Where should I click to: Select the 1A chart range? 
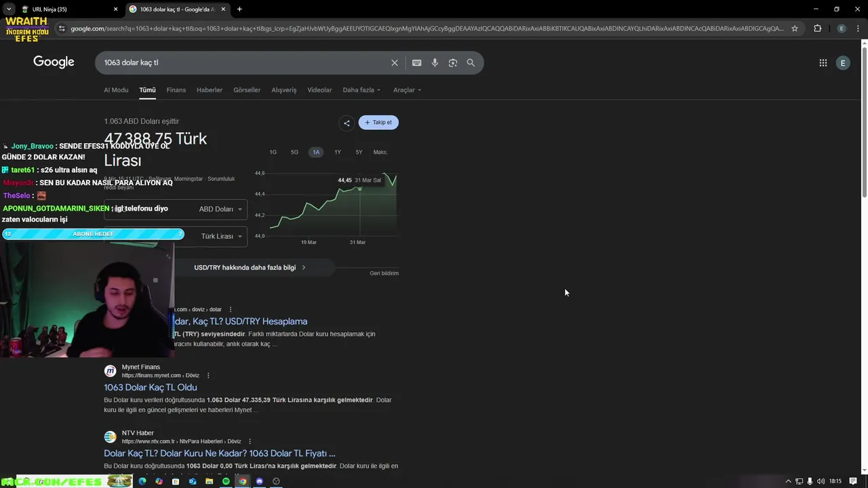click(x=316, y=152)
